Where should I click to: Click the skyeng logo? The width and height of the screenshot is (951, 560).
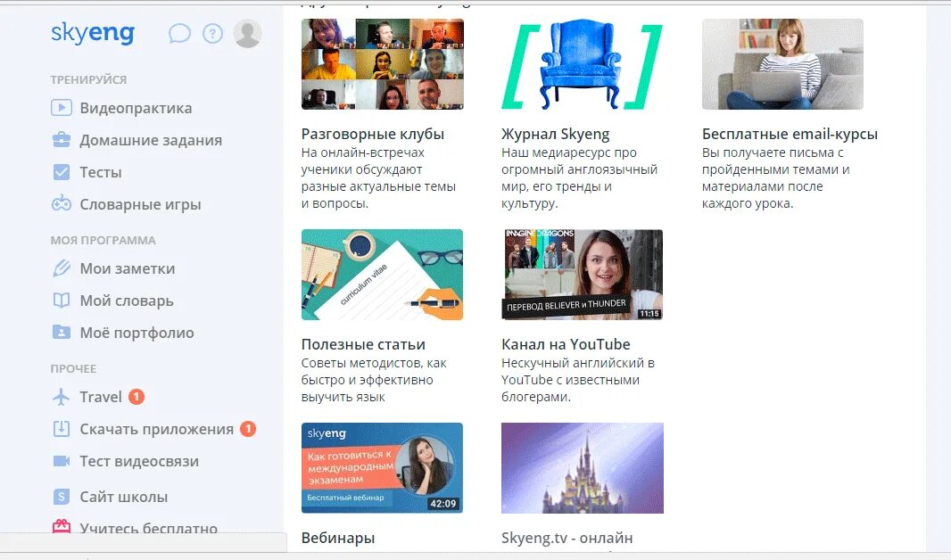(x=92, y=32)
